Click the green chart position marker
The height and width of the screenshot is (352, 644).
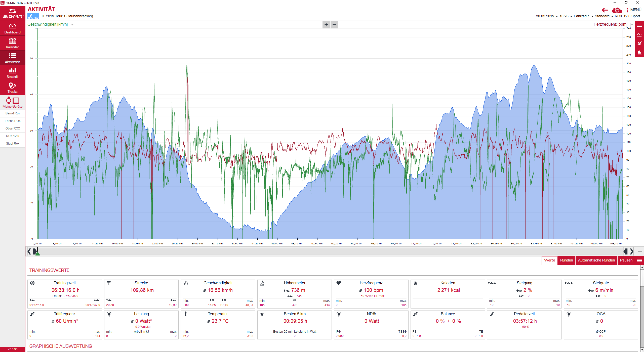click(x=37, y=254)
